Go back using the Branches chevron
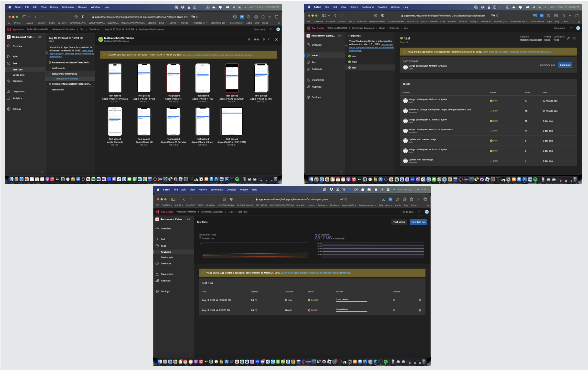 349,36
